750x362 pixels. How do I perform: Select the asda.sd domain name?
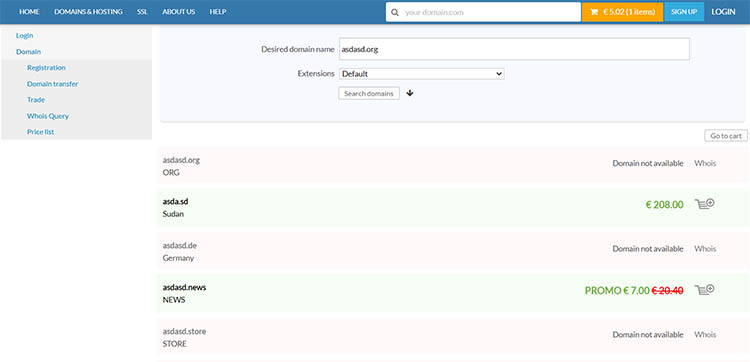[176, 201]
